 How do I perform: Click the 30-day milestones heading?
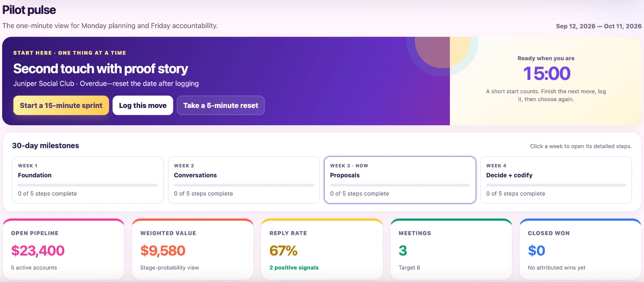[x=46, y=146]
